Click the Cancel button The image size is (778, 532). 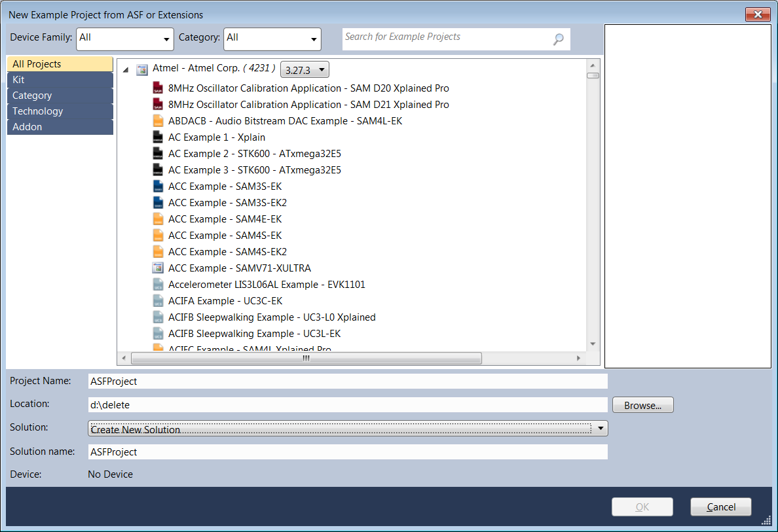pyautogui.click(x=721, y=506)
